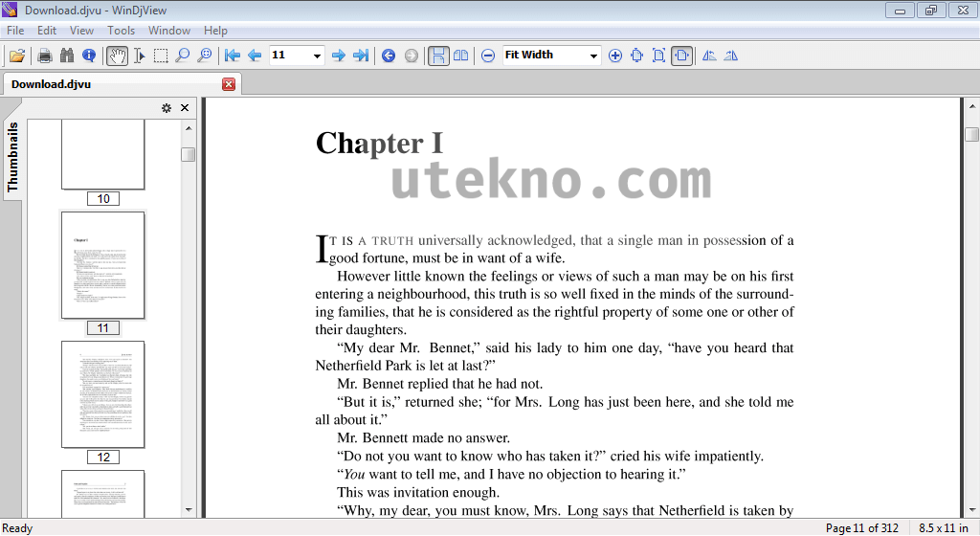Go to the next page
Image resolution: width=980 pixels, height=536 pixels.
338,56
